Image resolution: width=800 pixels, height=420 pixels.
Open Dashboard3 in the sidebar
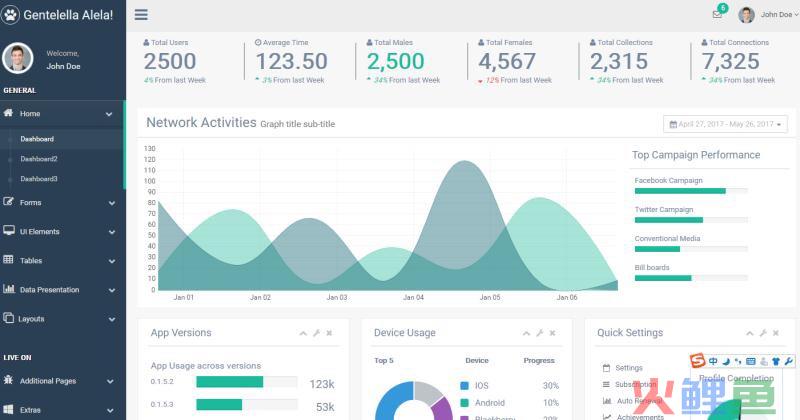click(x=39, y=179)
